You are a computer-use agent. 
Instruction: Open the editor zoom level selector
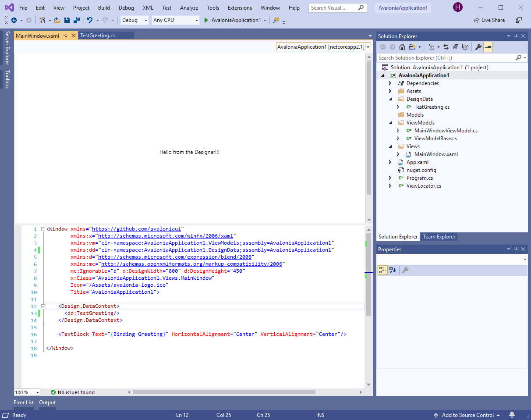[x=27, y=392]
